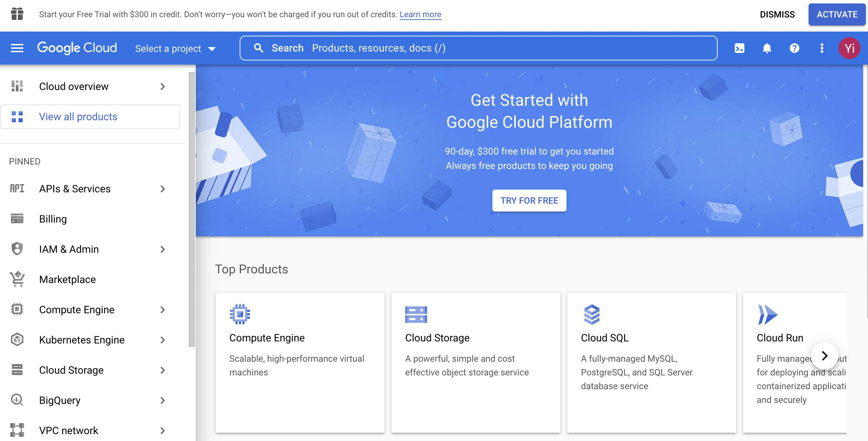Open Billing from pinned menu
The width and height of the screenshot is (868, 441).
[x=90, y=219]
